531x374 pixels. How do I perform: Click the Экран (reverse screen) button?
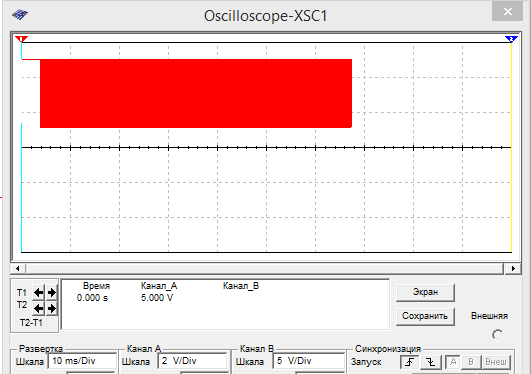(x=425, y=292)
